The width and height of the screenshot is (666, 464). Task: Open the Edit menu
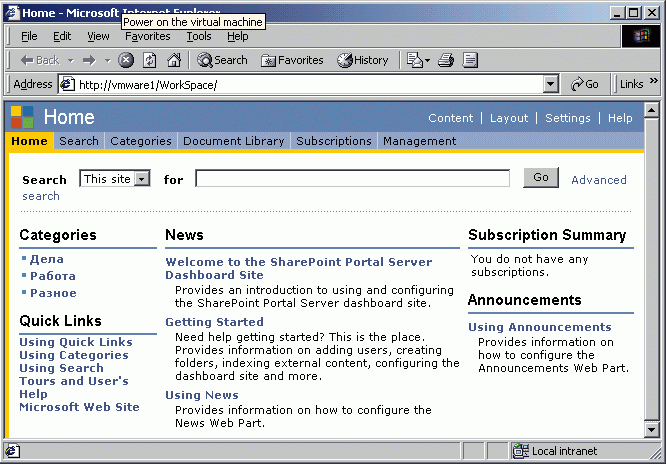[62, 37]
